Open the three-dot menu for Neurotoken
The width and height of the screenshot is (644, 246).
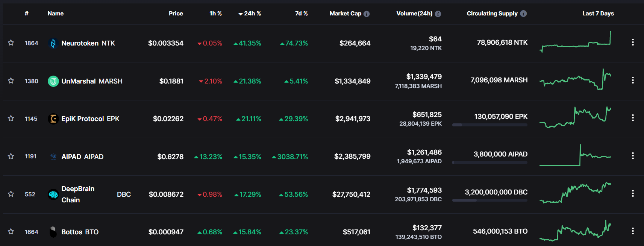tap(633, 42)
